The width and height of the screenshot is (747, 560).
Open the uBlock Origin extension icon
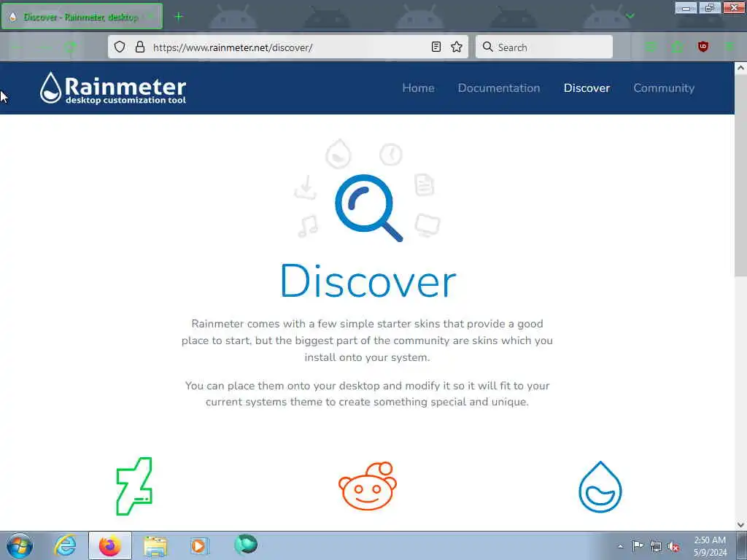703,47
